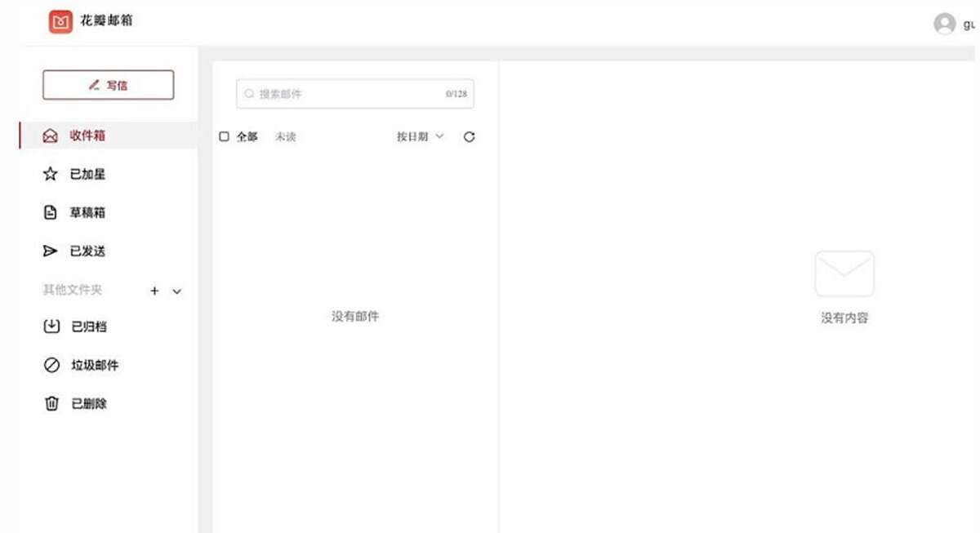Viewport: 980px width, 533px height.
Task: Toggle the 未读 unread filter
Action: (286, 136)
